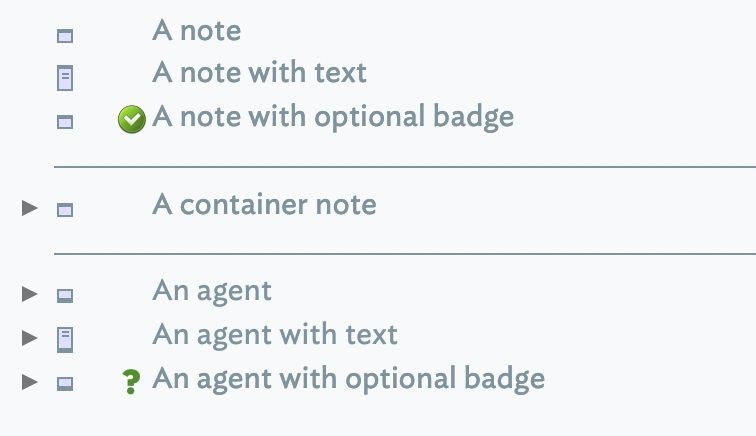Expand the 'An agent with text' row
Screen dimensions: 756x436
click(30, 338)
